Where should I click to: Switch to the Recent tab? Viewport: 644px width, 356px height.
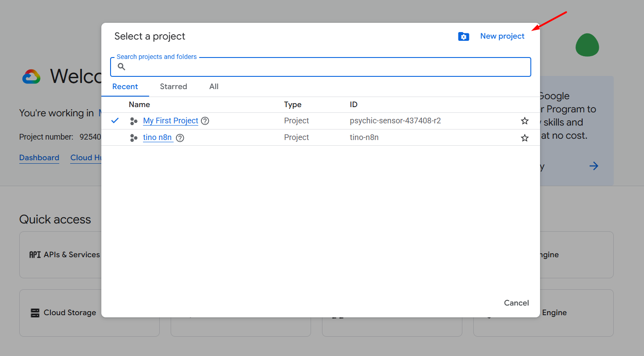tap(125, 86)
